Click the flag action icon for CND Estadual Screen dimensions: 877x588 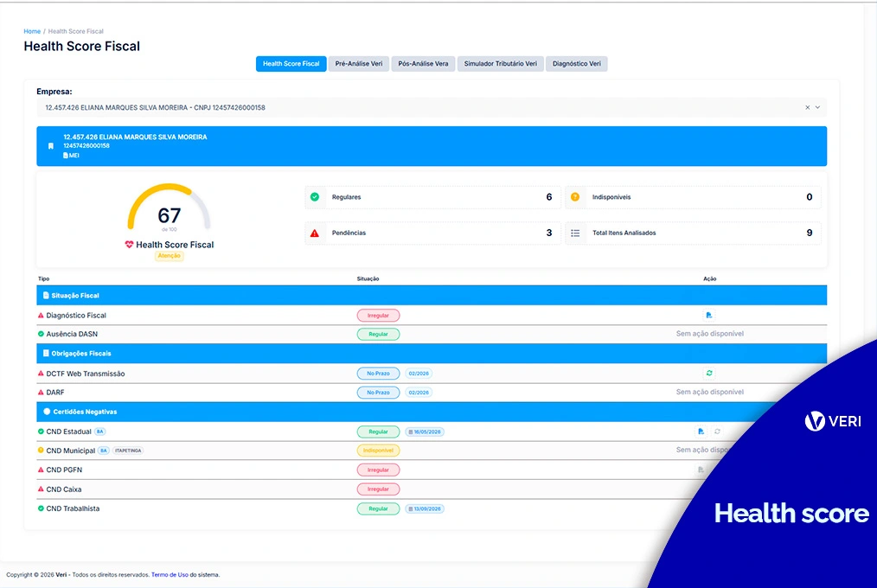pyautogui.click(x=701, y=430)
